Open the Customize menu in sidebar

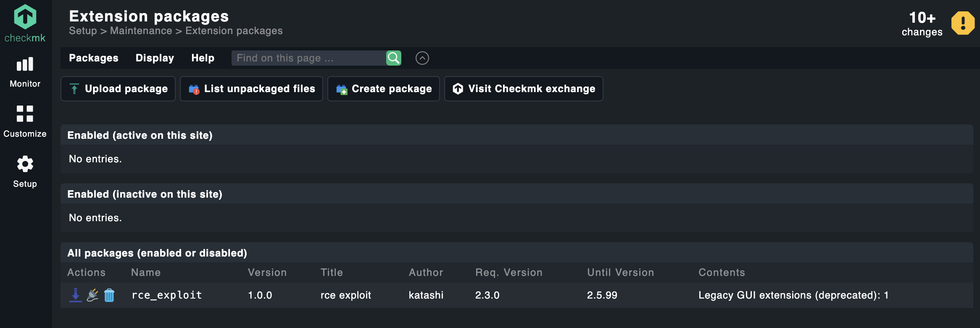pos(25,122)
